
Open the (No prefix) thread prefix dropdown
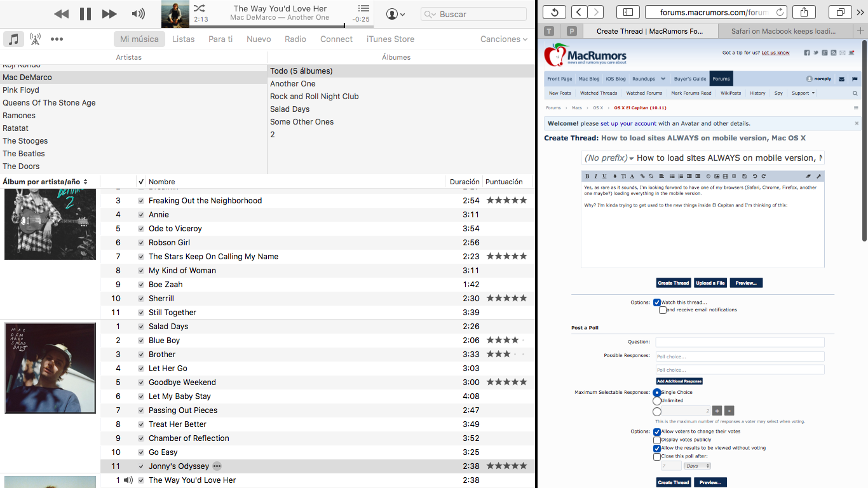[609, 158]
